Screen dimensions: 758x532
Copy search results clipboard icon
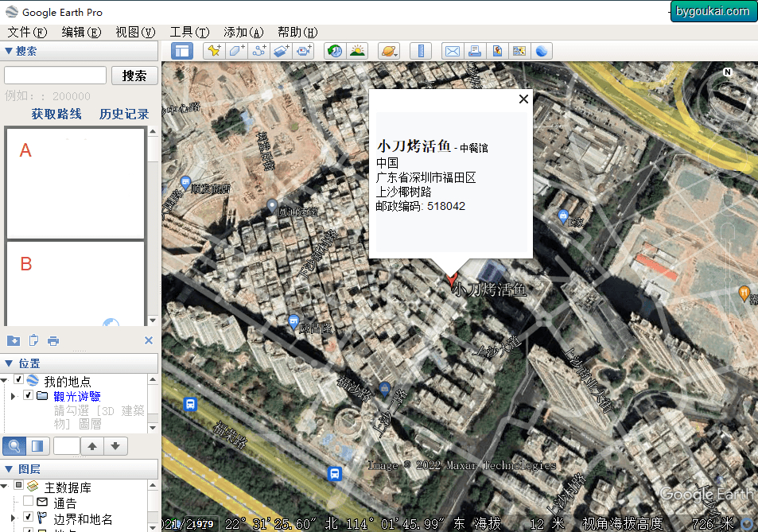pos(33,340)
